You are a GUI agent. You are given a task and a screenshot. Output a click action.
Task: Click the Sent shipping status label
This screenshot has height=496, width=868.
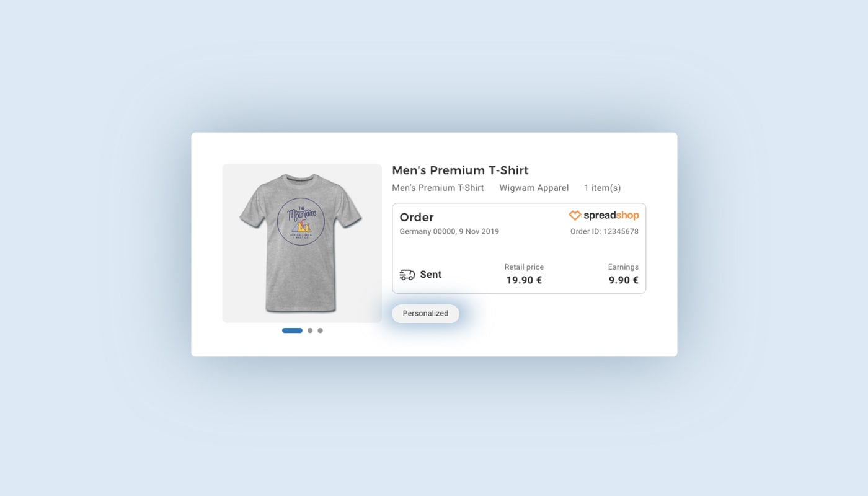click(x=431, y=275)
